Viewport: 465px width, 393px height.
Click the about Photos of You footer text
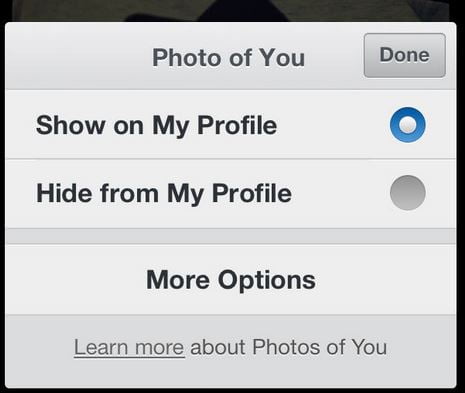(288, 347)
